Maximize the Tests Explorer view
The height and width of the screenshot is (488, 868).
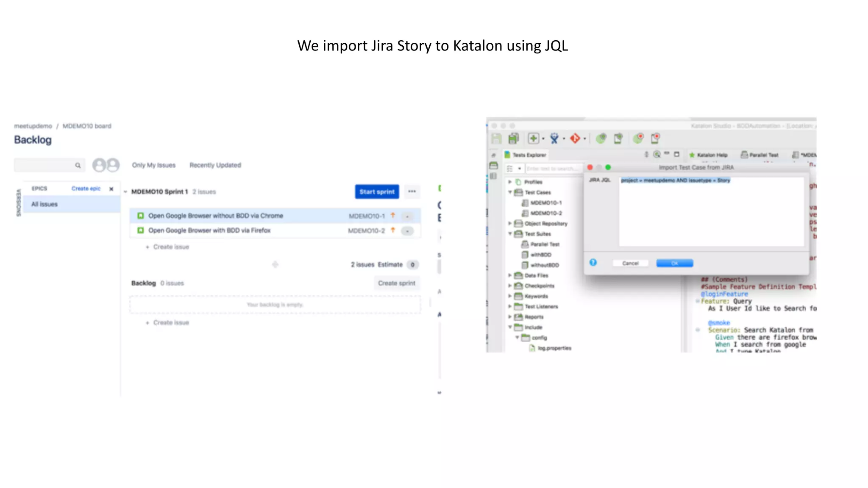[x=677, y=154]
